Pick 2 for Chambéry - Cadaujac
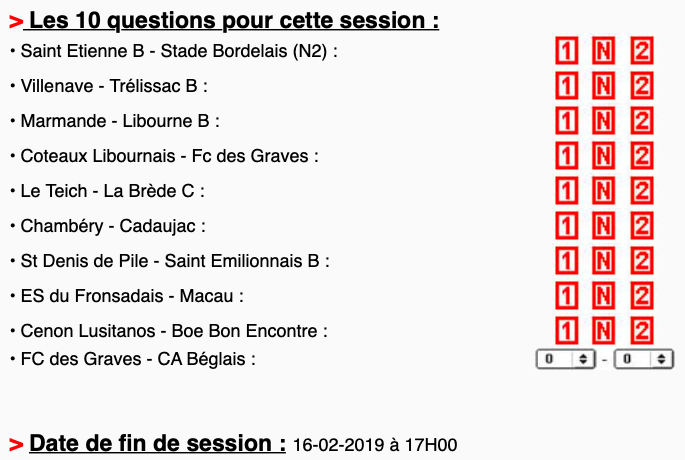Image resolution: width=685 pixels, height=460 pixels. coord(642,226)
